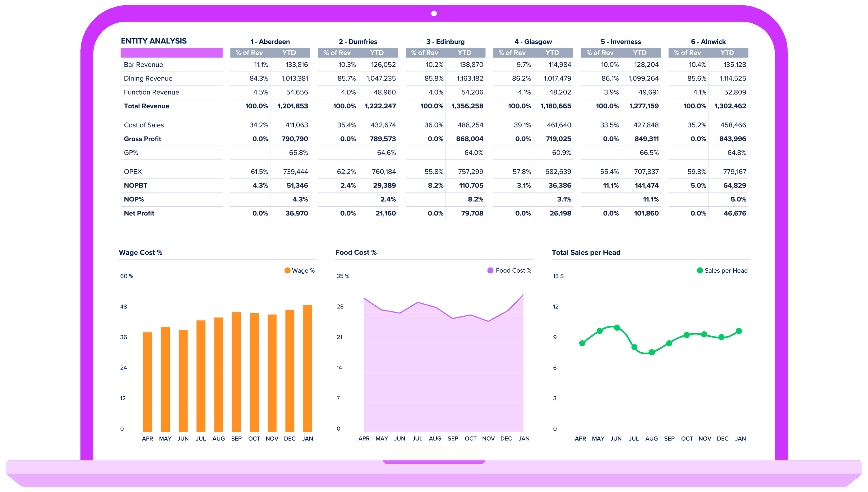Select the 4 - Glasgow entity header
The height and width of the screenshot is (492, 868).
point(533,42)
